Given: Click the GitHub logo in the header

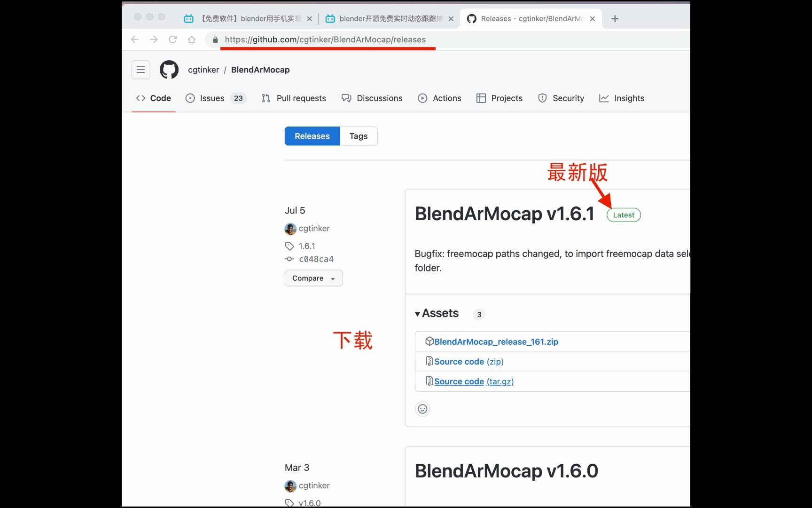Looking at the screenshot, I should (x=169, y=69).
